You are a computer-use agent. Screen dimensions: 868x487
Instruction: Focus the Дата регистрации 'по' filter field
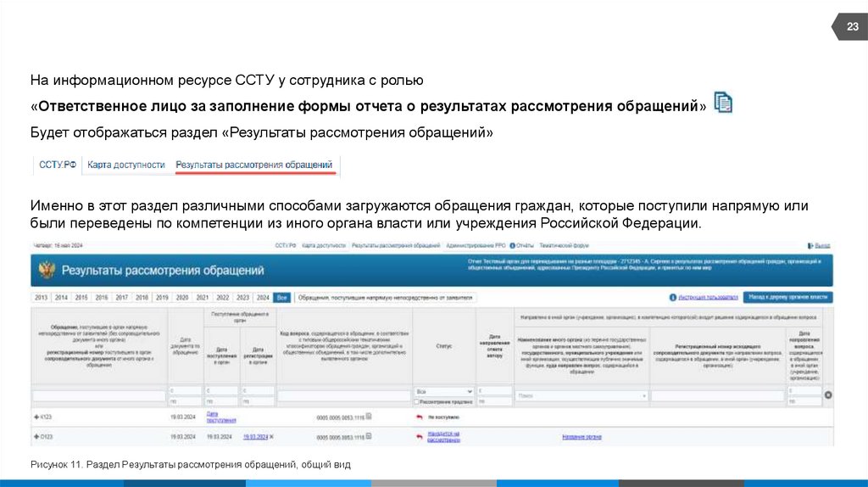coord(258,401)
